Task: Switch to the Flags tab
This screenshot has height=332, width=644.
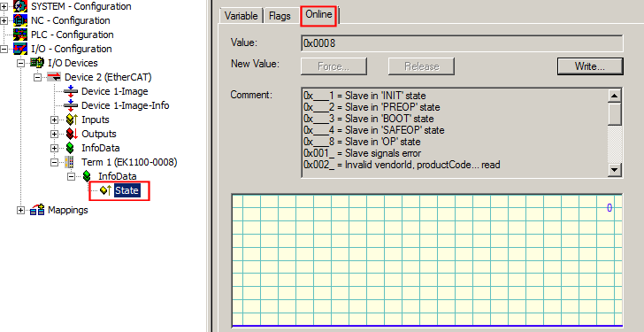Action: (280, 16)
